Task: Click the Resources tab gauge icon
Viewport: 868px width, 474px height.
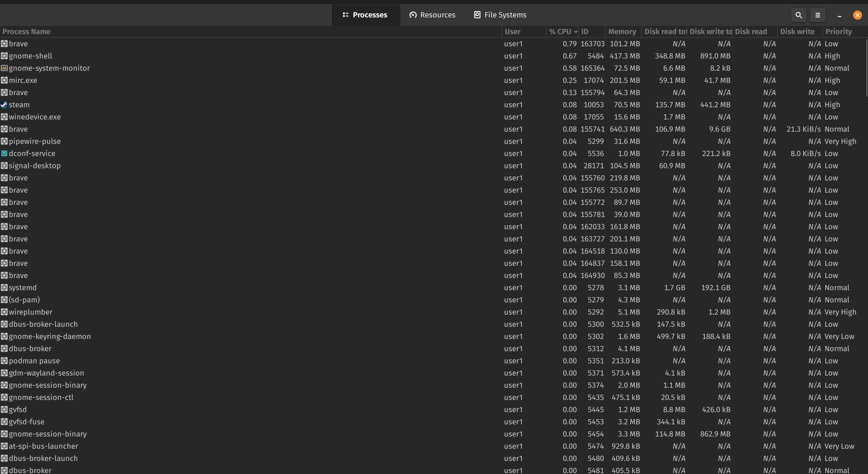Action: 413,15
